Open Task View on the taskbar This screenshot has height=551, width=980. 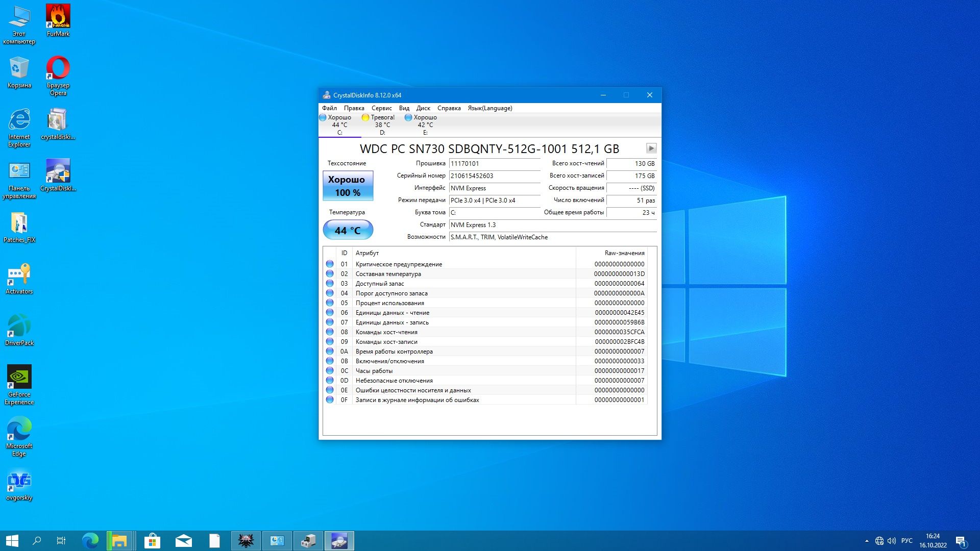pos(61,541)
